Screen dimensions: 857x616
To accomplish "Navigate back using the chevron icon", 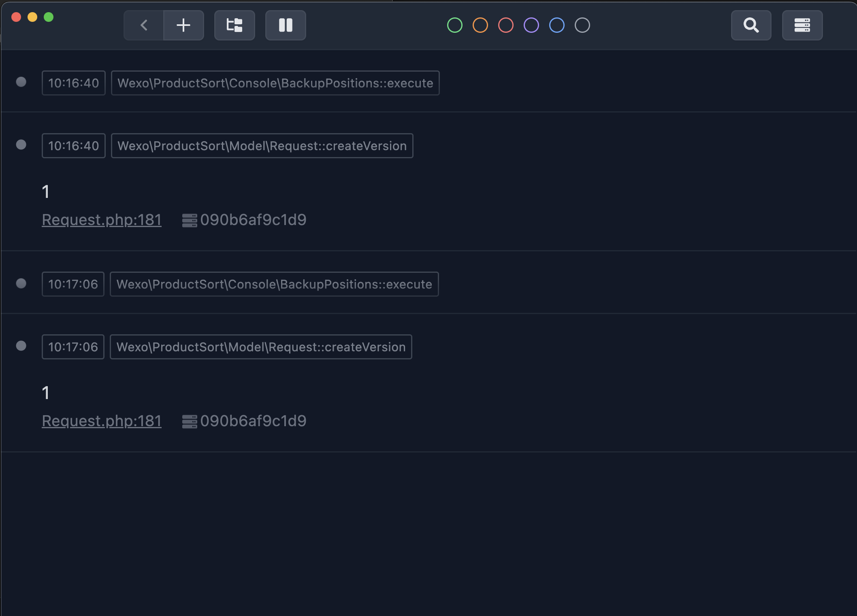I will (x=143, y=25).
